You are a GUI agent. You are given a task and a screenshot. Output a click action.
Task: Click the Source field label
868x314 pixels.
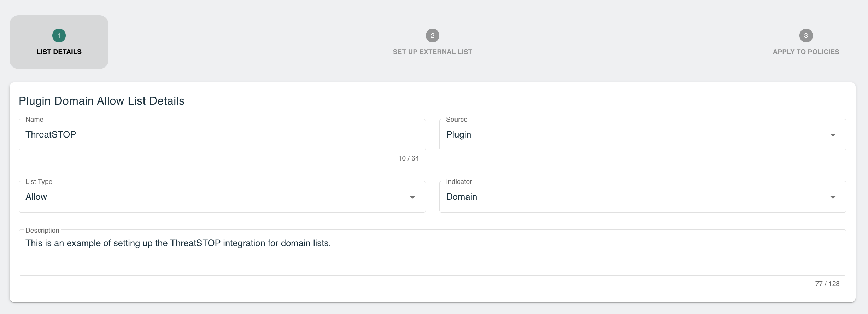coord(456,120)
